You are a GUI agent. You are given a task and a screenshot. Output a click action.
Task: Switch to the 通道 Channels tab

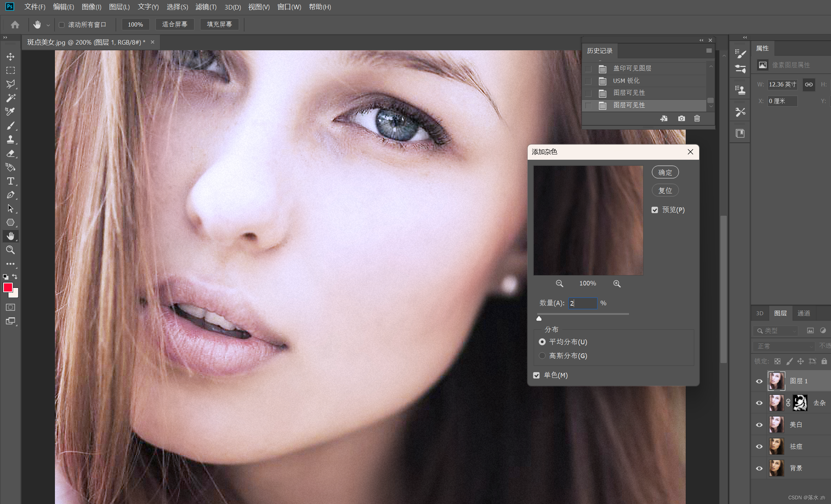pyautogui.click(x=803, y=313)
